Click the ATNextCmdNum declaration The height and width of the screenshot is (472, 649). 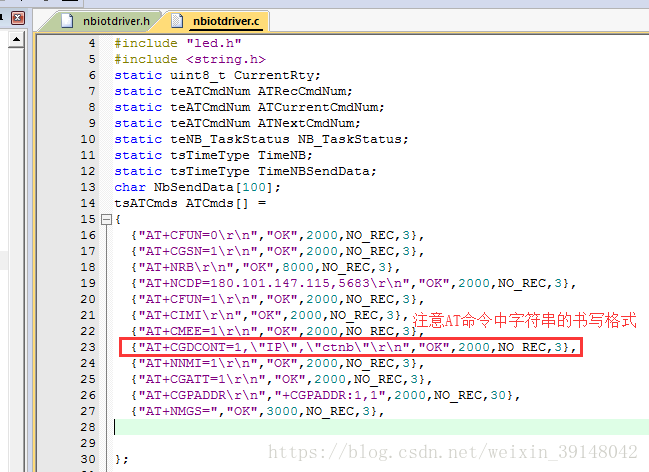[x=237, y=123]
